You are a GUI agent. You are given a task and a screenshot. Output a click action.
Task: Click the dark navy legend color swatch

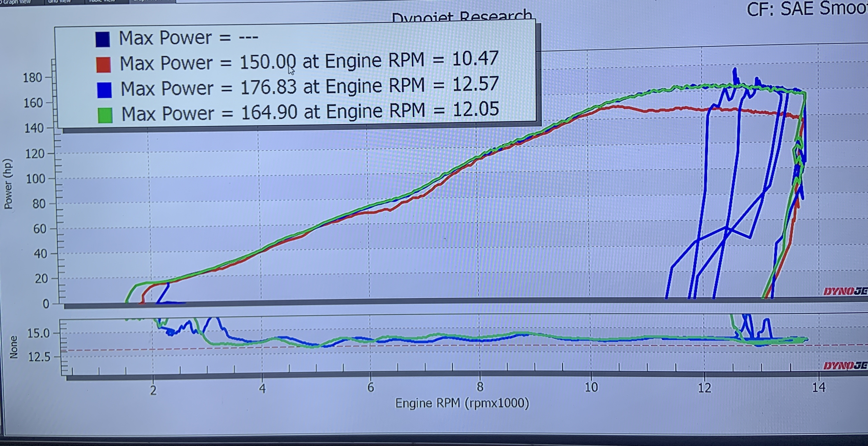(102, 39)
